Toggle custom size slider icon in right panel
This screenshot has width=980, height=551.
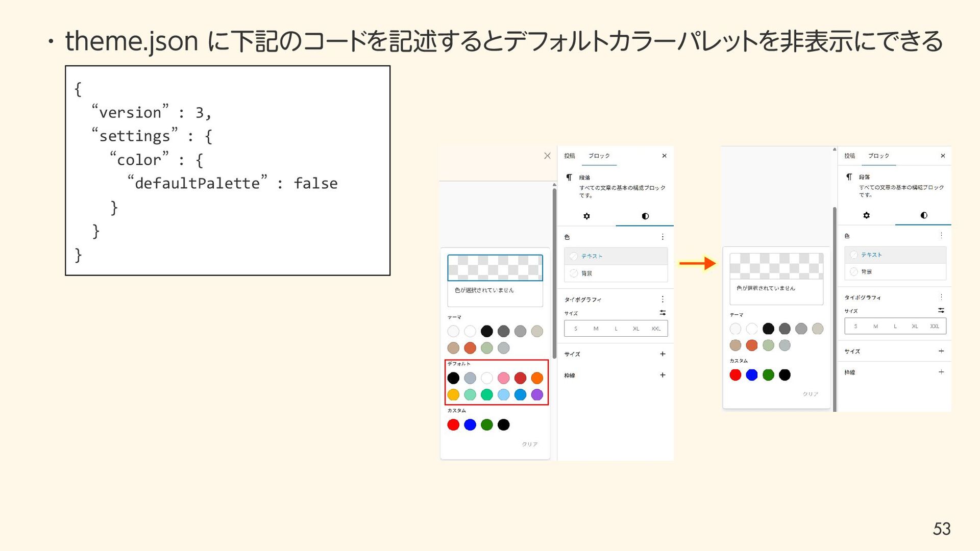coord(941,310)
